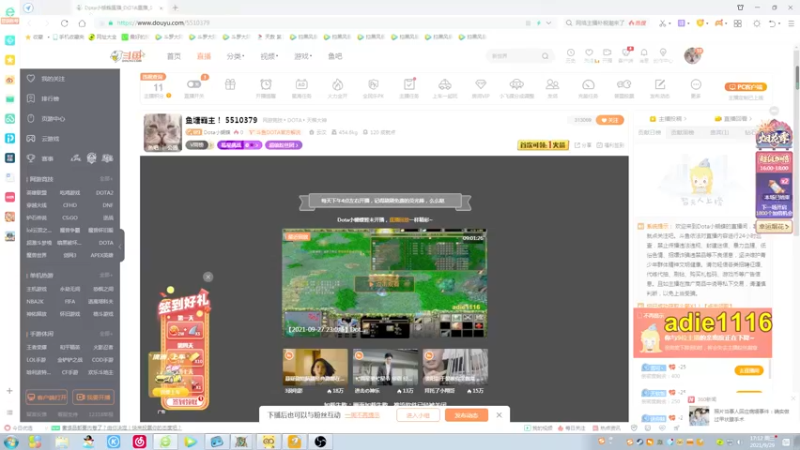Click the DOTA2 category link in the sidebar
This screenshot has width=800, height=450.
[x=104, y=193]
